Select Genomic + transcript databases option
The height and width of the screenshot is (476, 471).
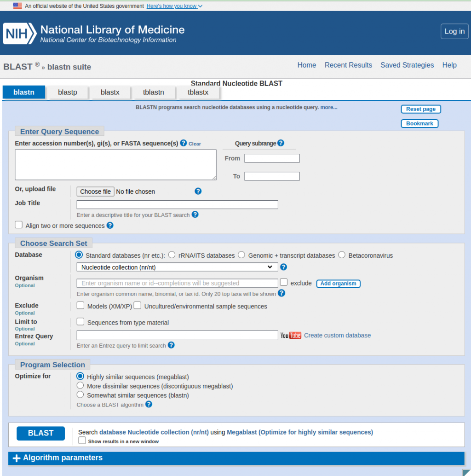tap(241, 255)
